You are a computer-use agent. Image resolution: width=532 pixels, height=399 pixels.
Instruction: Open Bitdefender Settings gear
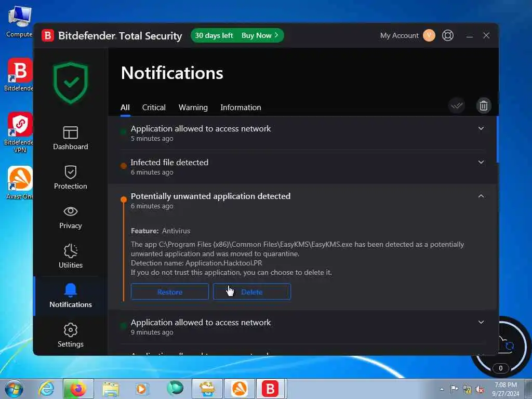coord(71,335)
